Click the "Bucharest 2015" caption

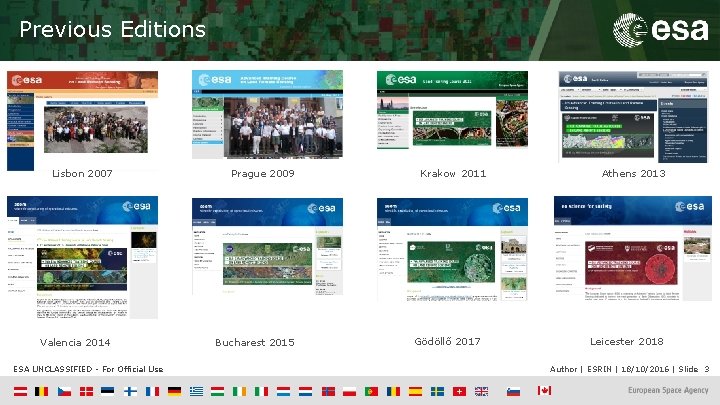(x=255, y=343)
